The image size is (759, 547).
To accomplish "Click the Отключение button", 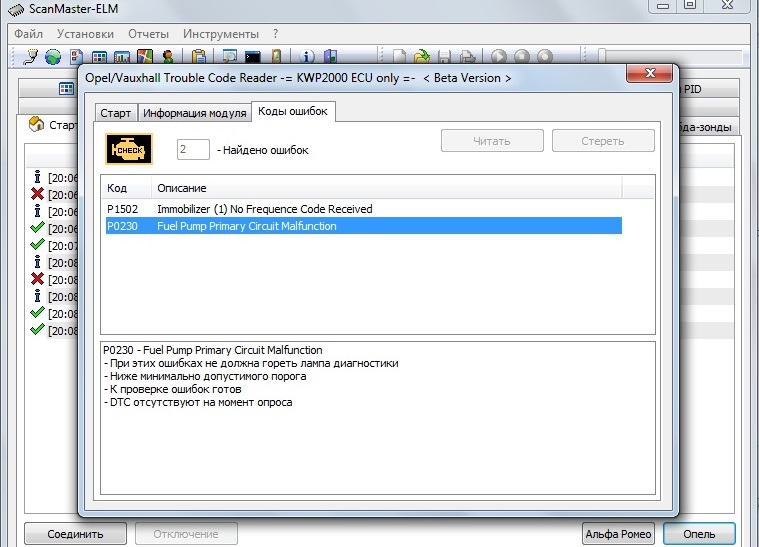I will [x=186, y=534].
